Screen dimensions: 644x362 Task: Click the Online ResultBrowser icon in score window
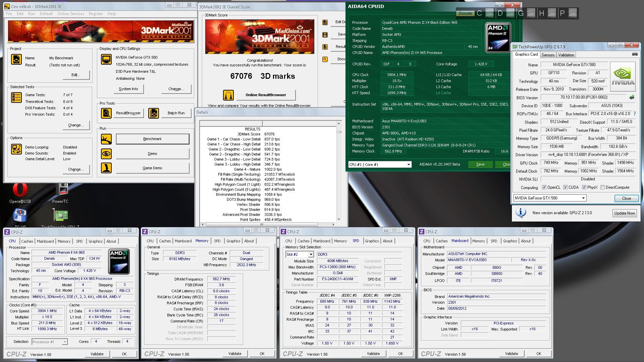tap(228, 95)
